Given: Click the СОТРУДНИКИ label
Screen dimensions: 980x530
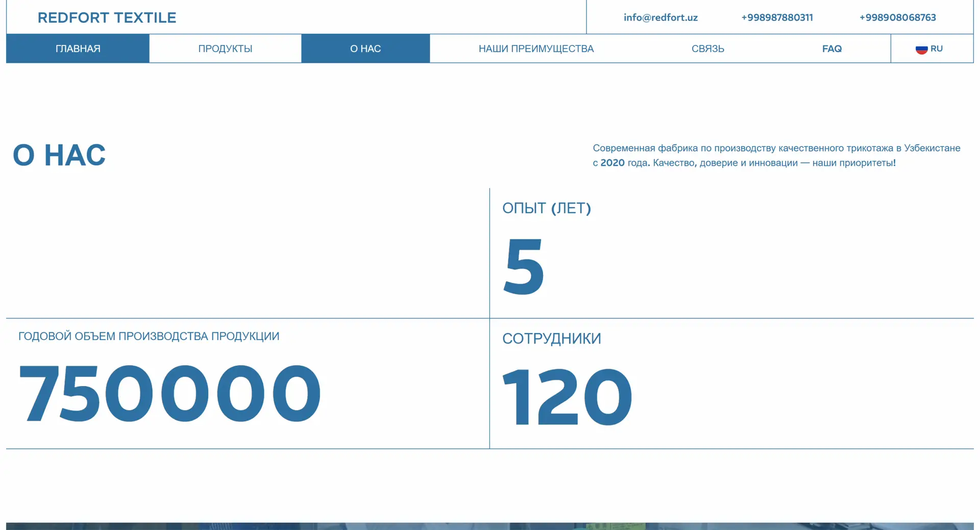Looking at the screenshot, I should pyautogui.click(x=551, y=339).
